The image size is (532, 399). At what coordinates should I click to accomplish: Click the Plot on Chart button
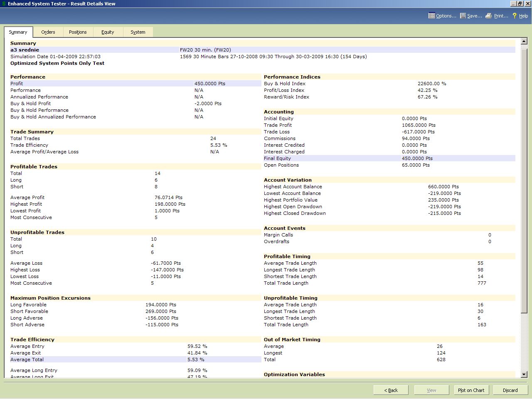471,390
